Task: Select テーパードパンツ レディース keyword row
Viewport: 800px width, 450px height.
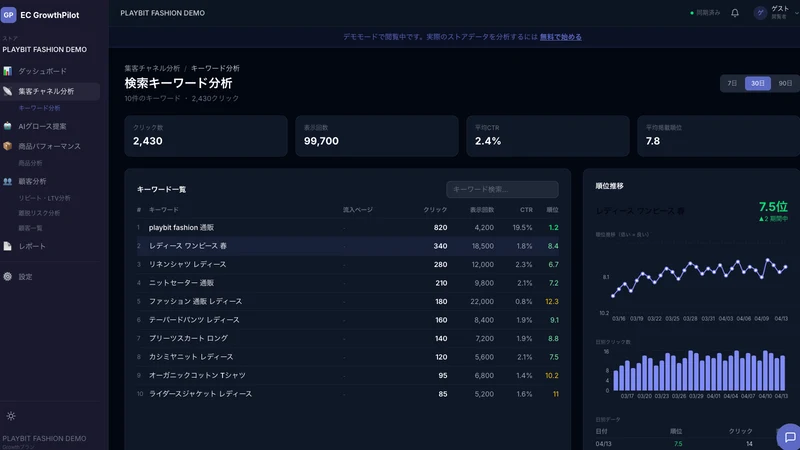Action: 347,320
